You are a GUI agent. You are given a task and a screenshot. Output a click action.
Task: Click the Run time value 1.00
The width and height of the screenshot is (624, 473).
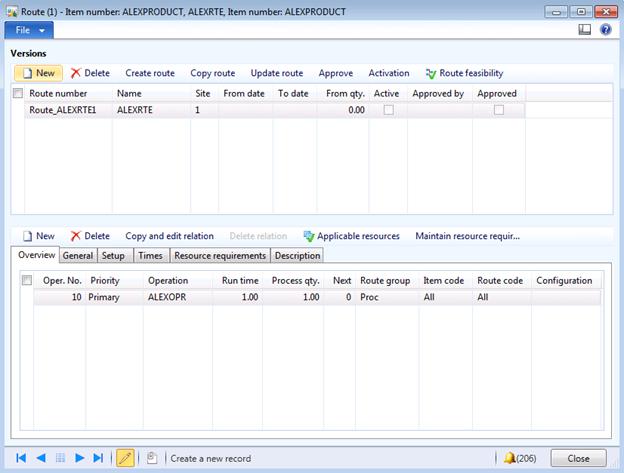point(238,297)
